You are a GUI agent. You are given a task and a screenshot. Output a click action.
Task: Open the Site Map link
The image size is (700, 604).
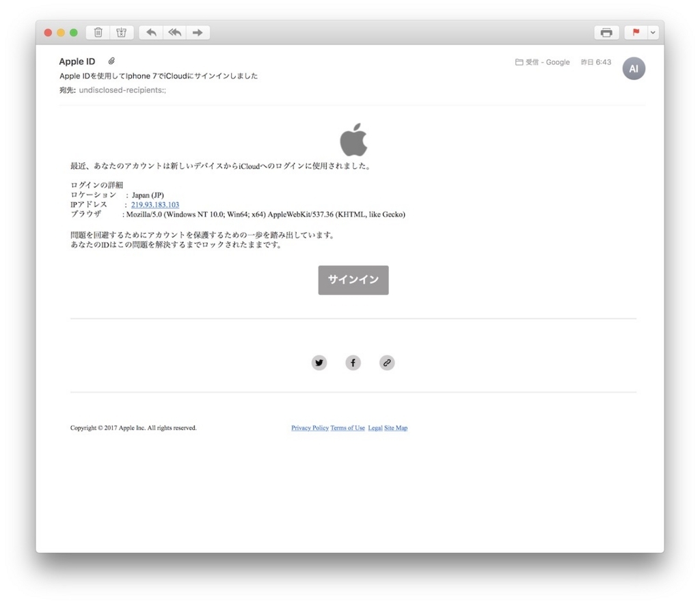point(396,428)
